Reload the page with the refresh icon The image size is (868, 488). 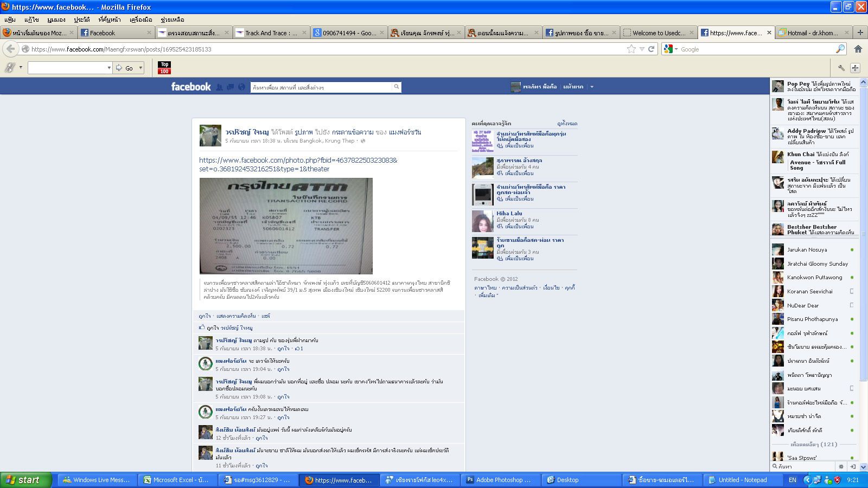pyautogui.click(x=651, y=49)
